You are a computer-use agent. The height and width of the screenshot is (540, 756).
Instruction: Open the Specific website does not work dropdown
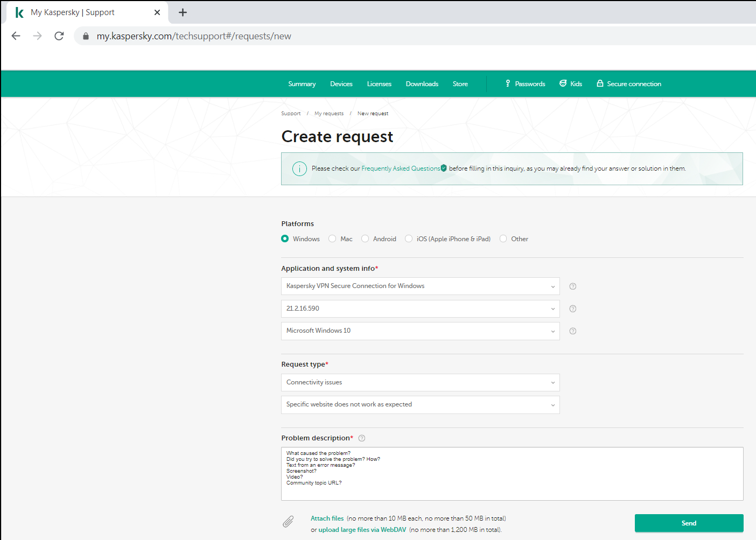click(421, 405)
